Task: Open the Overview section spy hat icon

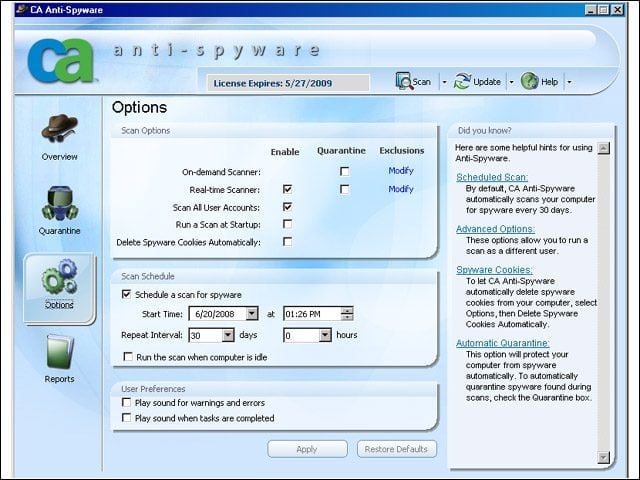Action: click(x=59, y=128)
